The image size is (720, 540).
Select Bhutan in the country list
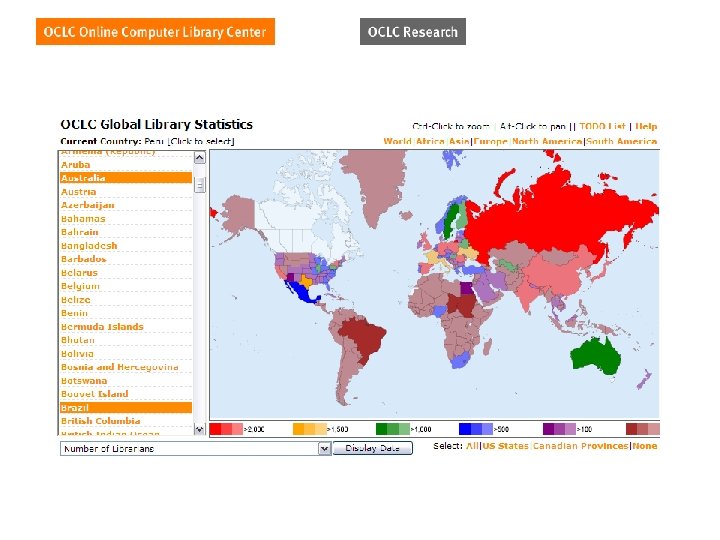coord(126,340)
